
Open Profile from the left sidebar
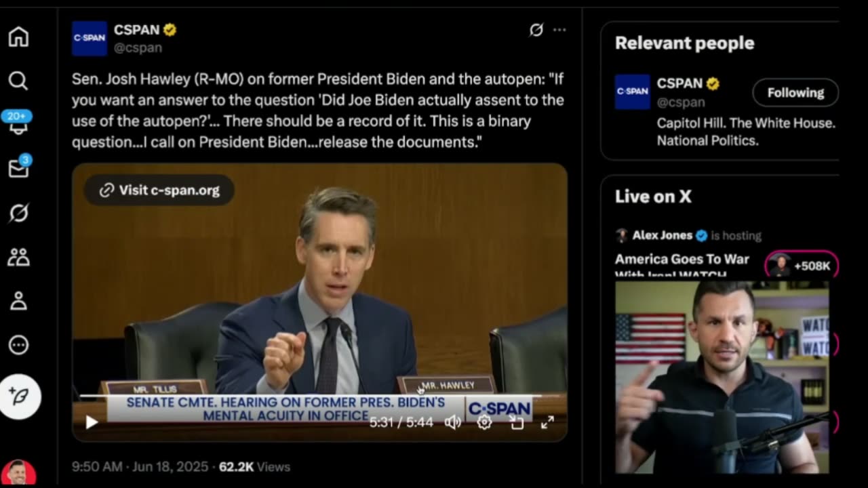click(x=18, y=301)
